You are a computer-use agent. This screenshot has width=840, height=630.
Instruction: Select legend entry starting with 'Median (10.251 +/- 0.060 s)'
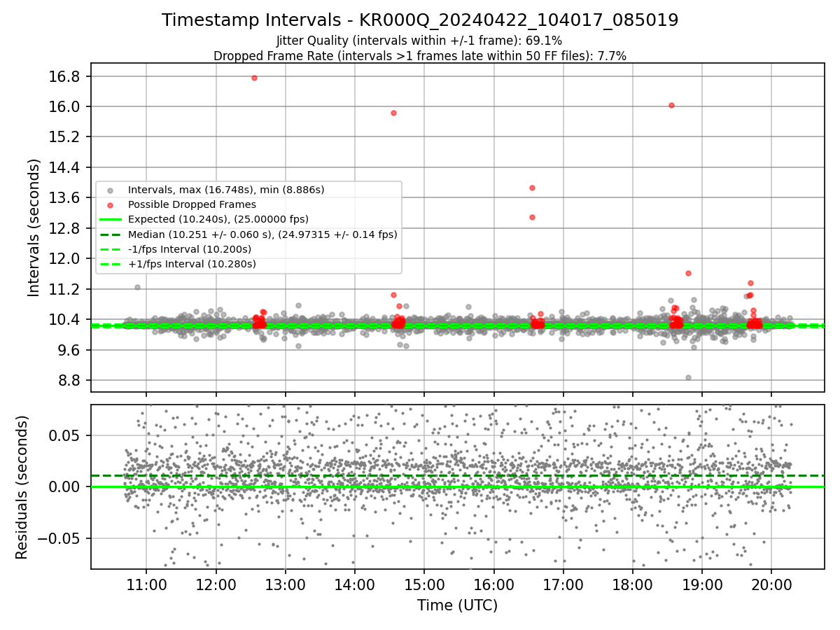click(262, 234)
